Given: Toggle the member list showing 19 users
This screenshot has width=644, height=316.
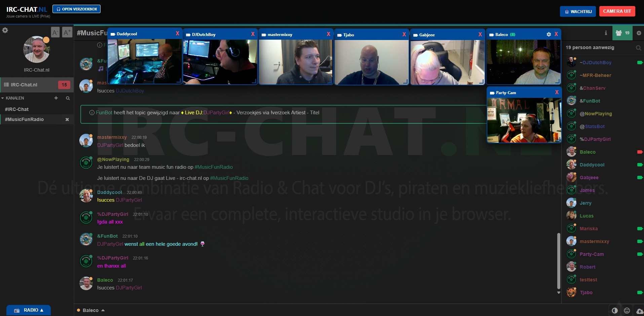Looking at the screenshot, I should click(x=621, y=33).
